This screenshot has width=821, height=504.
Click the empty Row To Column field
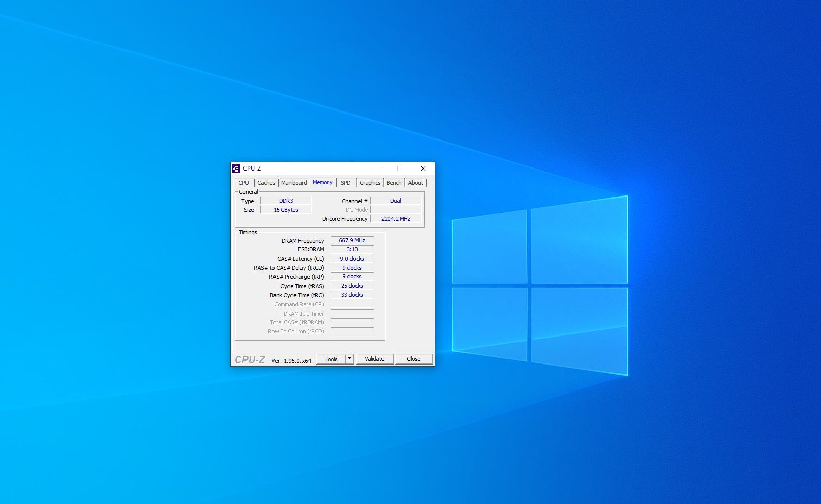coord(352,331)
